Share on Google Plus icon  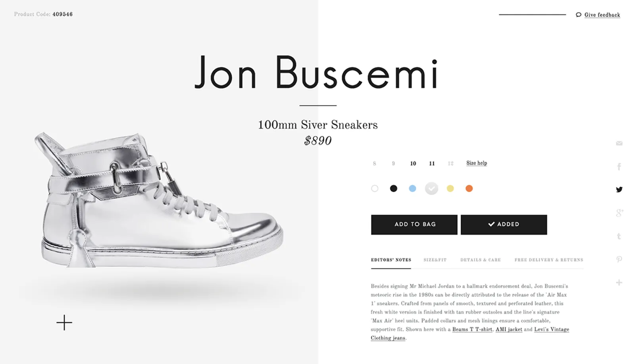(x=619, y=213)
